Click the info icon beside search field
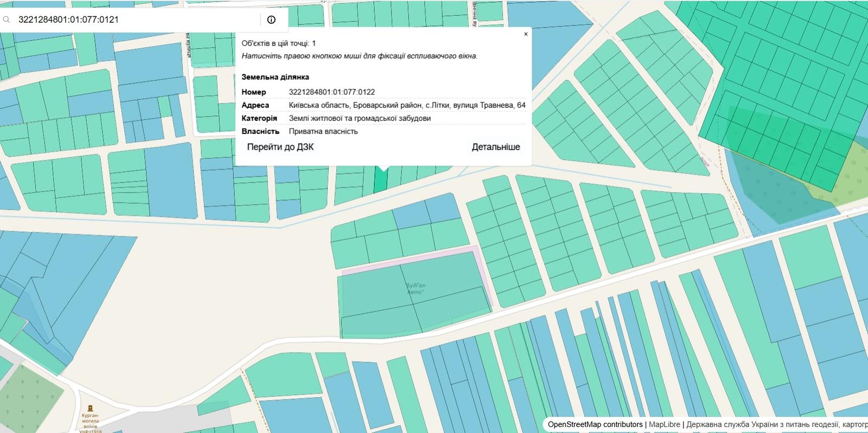 pyautogui.click(x=271, y=20)
